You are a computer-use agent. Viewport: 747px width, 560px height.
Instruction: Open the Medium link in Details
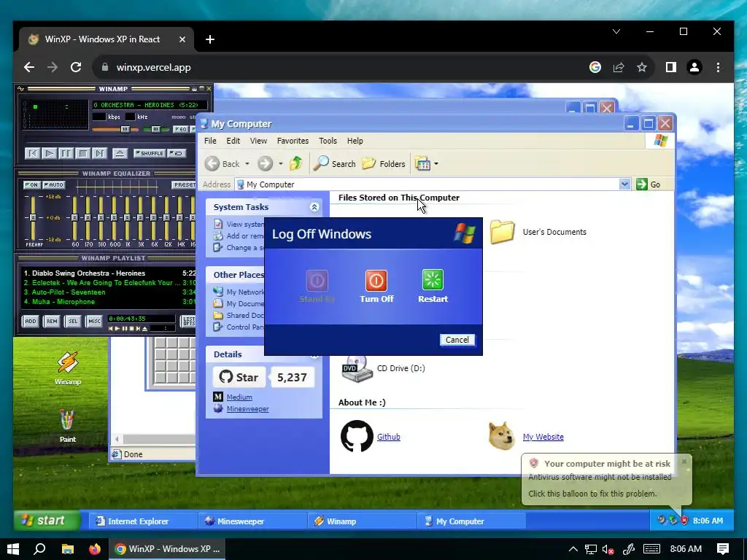[239, 397]
